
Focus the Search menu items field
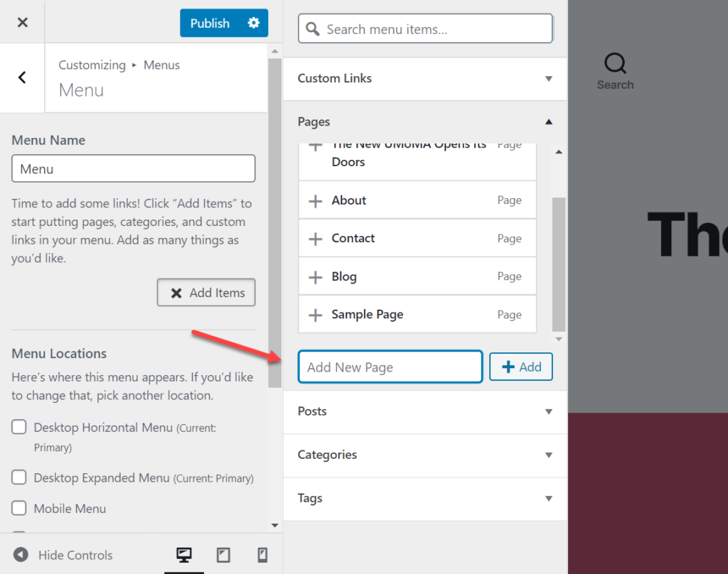point(425,28)
